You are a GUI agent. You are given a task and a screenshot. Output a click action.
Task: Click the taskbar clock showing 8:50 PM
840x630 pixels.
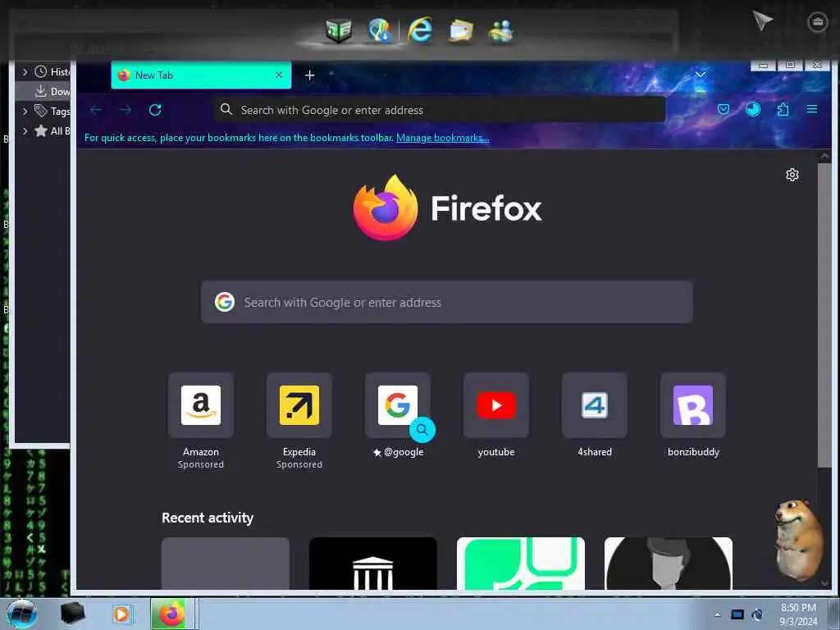pyautogui.click(x=798, y=614)
